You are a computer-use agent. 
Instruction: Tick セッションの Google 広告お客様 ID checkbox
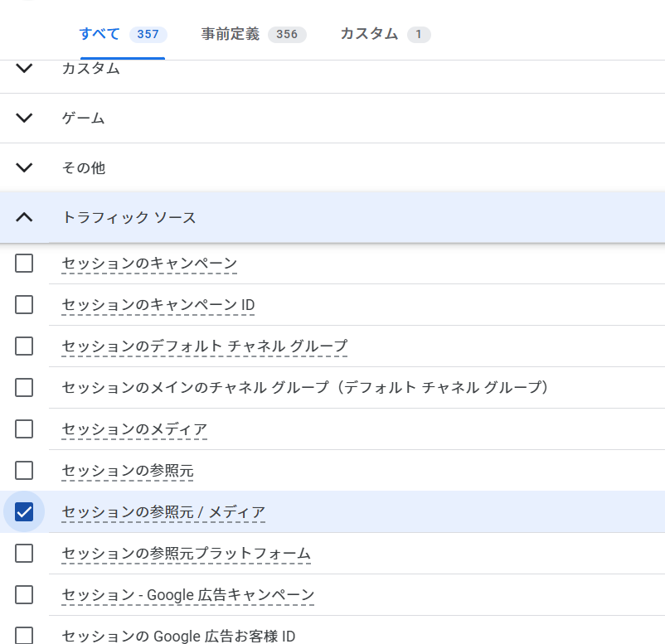(24, 635)
